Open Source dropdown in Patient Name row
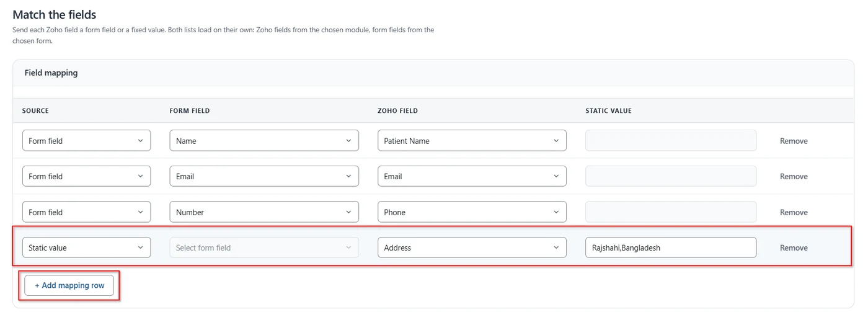 86,141
